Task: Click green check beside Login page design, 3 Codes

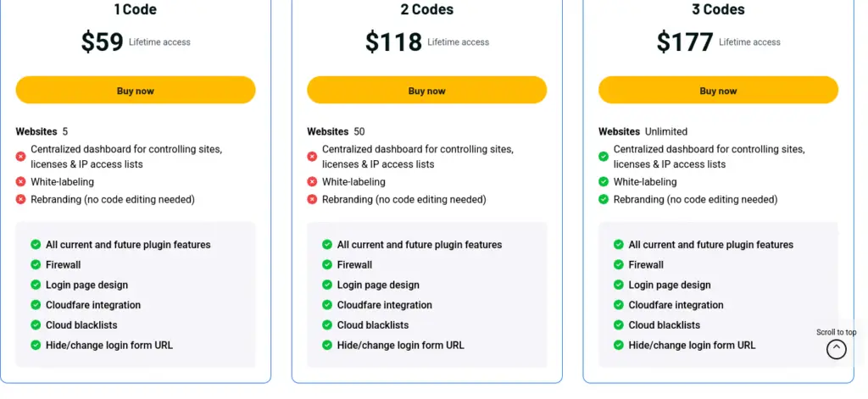Action: point(619,285)
